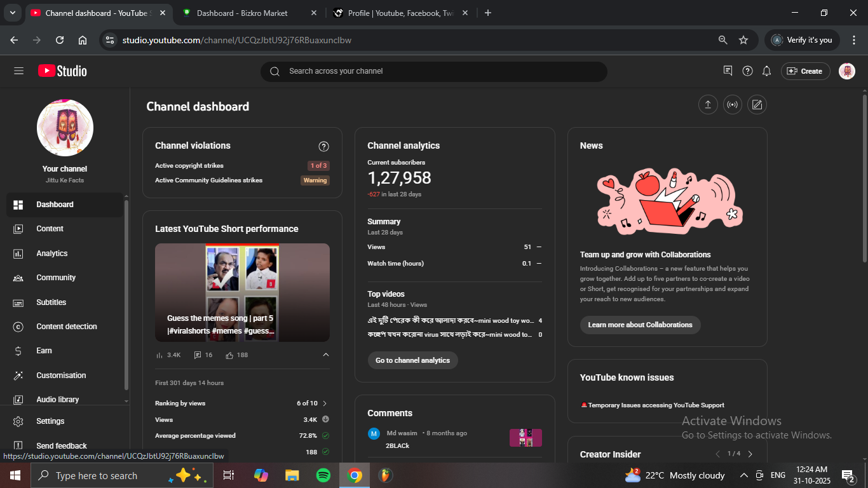Open the Guess the memes song thumbnail
This screenshot has height=488, width=868.
[x=242, y=292]
